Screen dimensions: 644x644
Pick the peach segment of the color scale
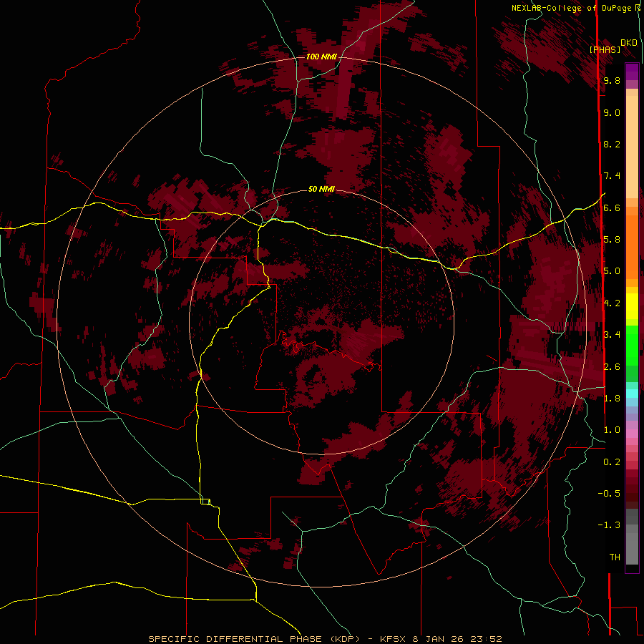(x=632, y=147)
